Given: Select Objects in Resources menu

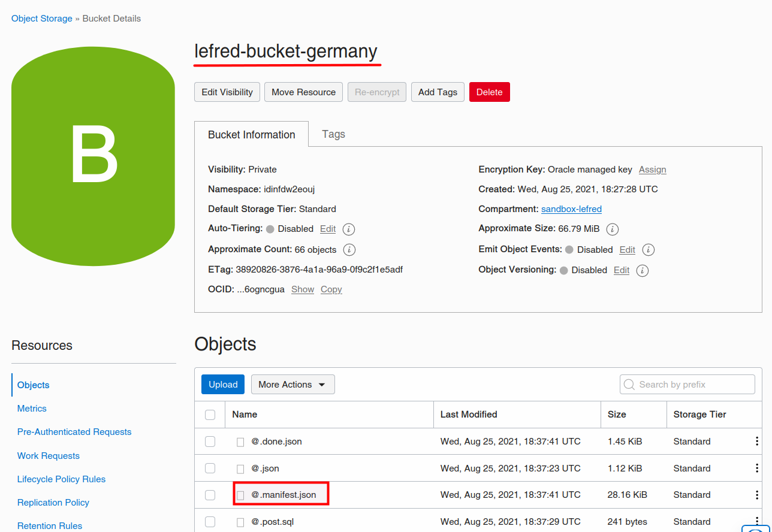Looking at the screenshot, I should coord(34,385).
